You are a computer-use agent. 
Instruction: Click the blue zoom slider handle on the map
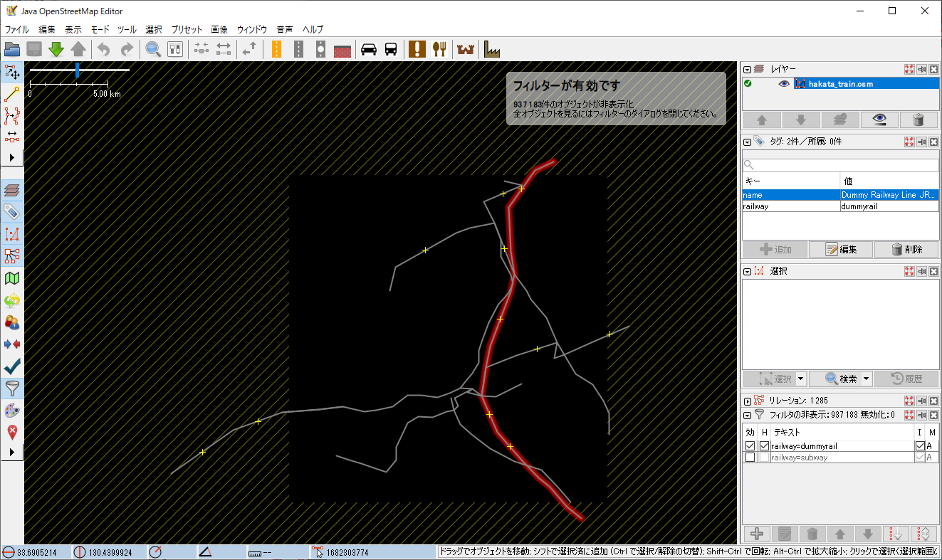[x=78, y=70]
